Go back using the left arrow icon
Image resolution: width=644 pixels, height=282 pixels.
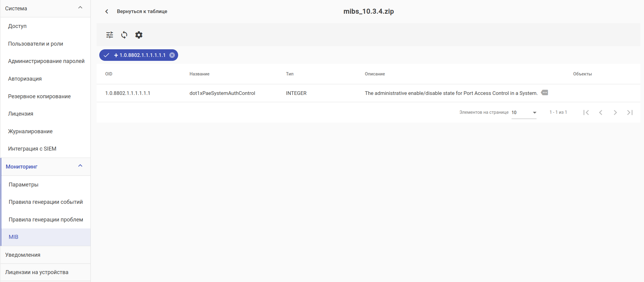(107, 11)
